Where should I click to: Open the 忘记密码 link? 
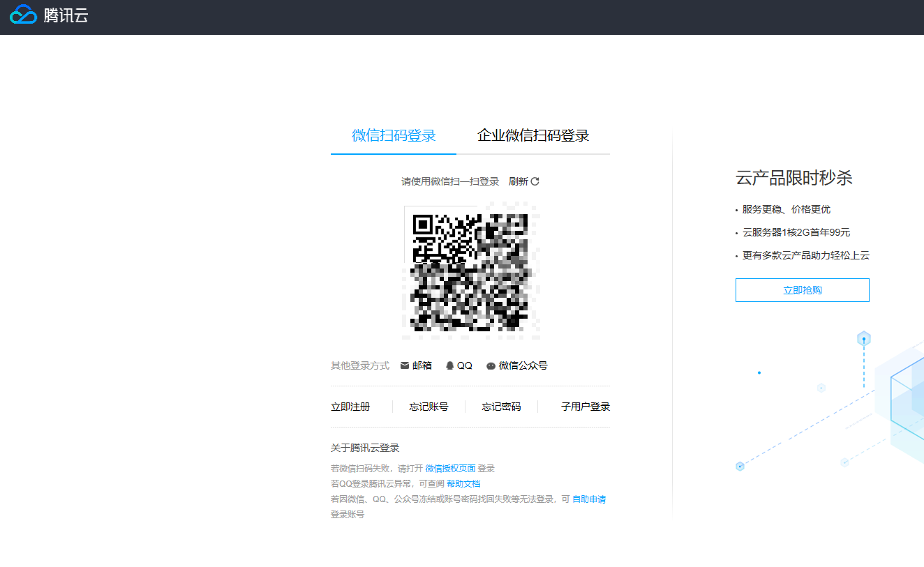(x=501, y=407)
